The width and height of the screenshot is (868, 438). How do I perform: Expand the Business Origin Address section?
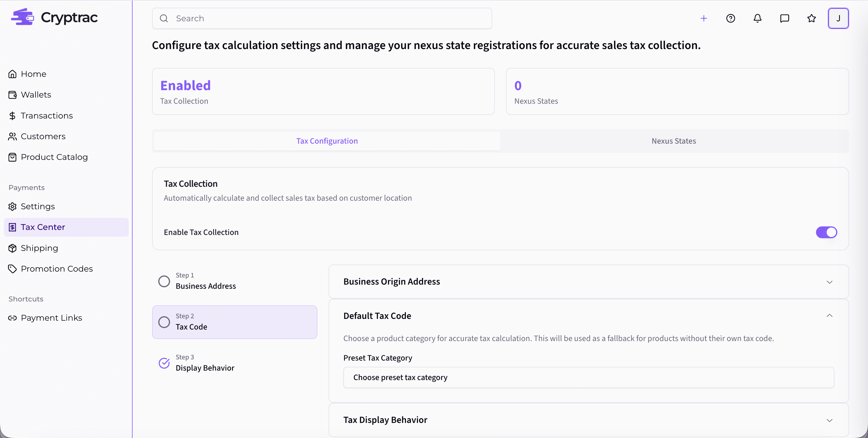coord(830,282)
